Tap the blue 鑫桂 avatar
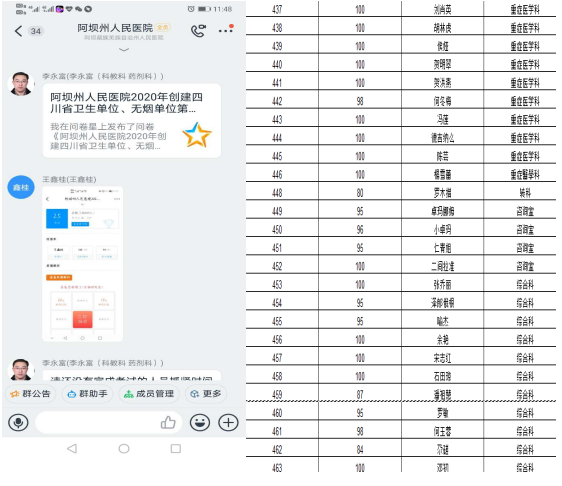 21,187
